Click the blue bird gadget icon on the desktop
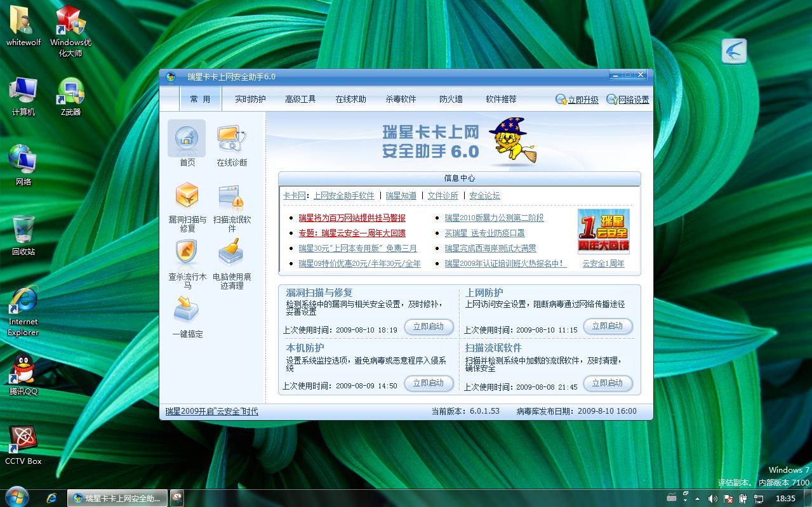 (x=734, y=51)
